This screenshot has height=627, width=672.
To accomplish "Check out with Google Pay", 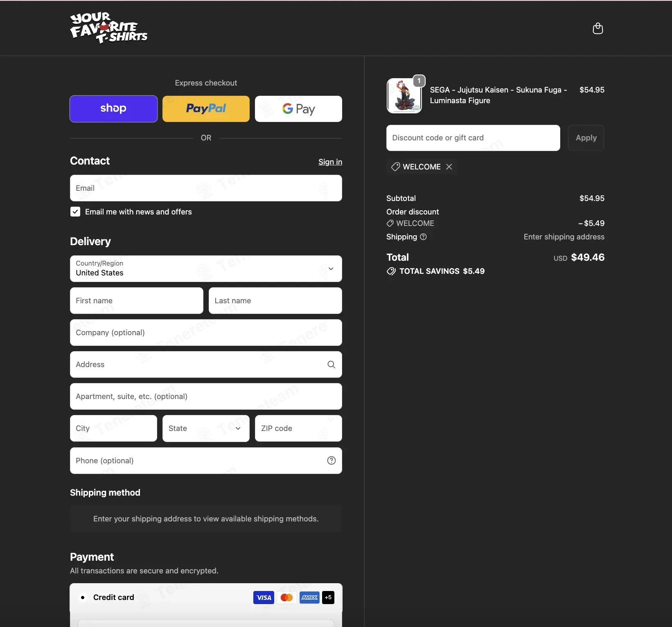I will tap(298, 109).
